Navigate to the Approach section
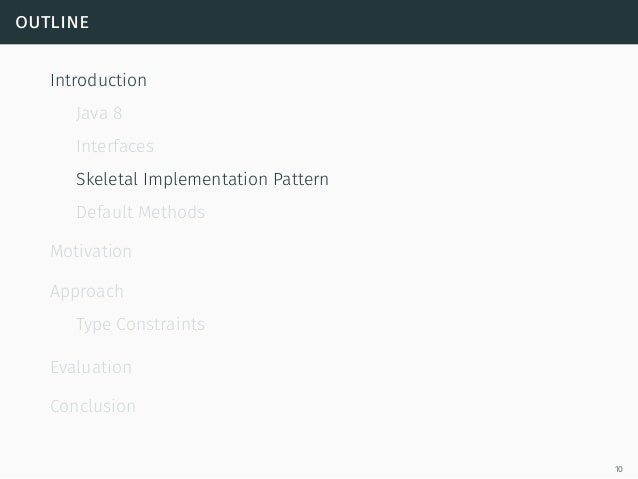638x479 pixels. tap(87, 292)
